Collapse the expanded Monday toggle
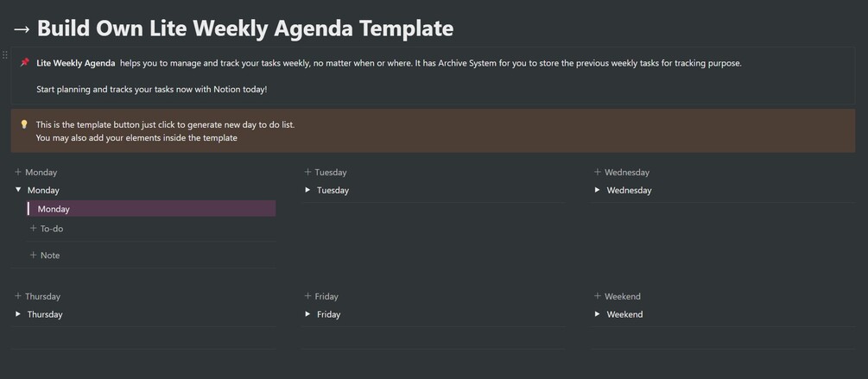868x379 pixels. [18, 190]
